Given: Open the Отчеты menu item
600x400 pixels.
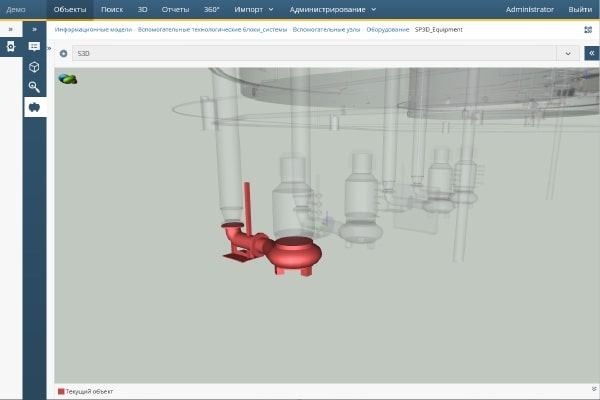Looking at the screenshot, I should coord(175,9).
